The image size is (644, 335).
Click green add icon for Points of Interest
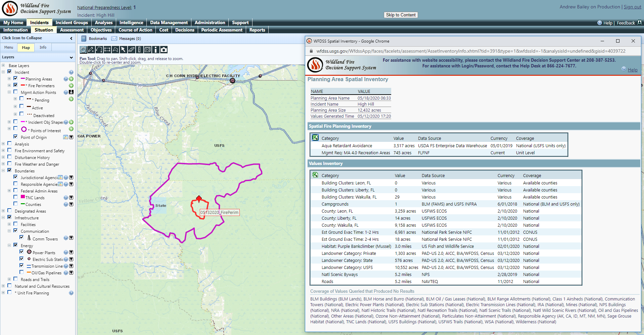point(71,129)
